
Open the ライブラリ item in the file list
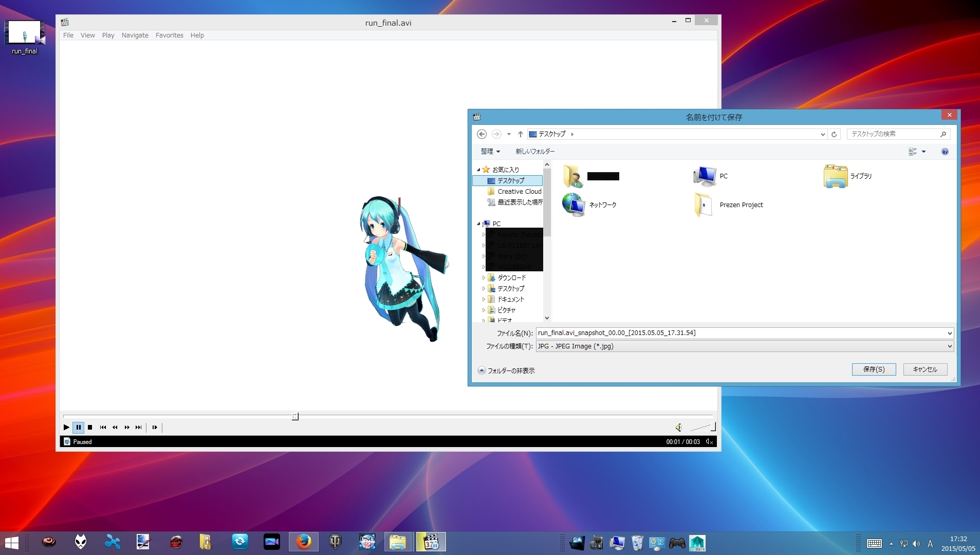(x=848, y=176)
